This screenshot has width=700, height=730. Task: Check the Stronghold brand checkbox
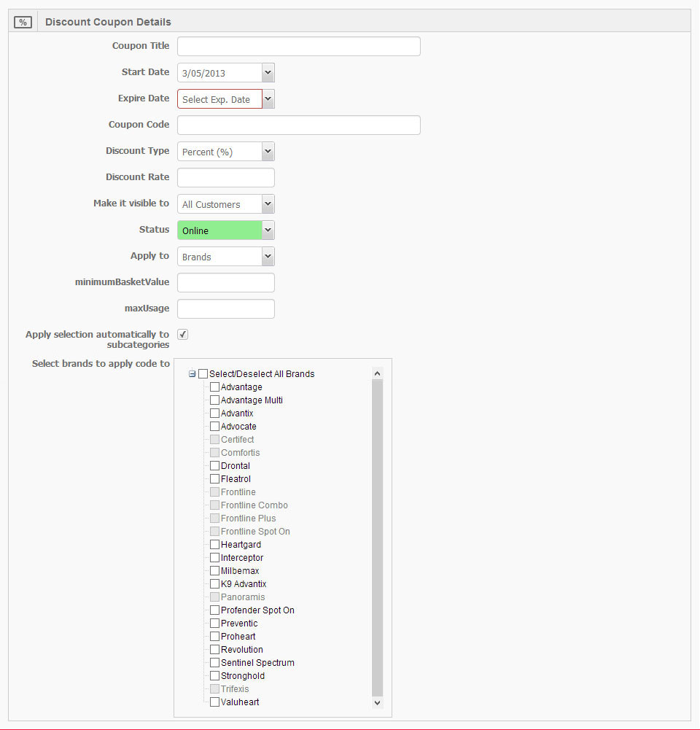click(x=214, y=675)
